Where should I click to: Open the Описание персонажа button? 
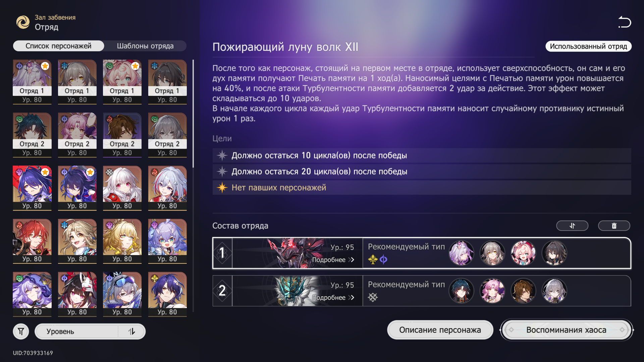pos(440,330)
